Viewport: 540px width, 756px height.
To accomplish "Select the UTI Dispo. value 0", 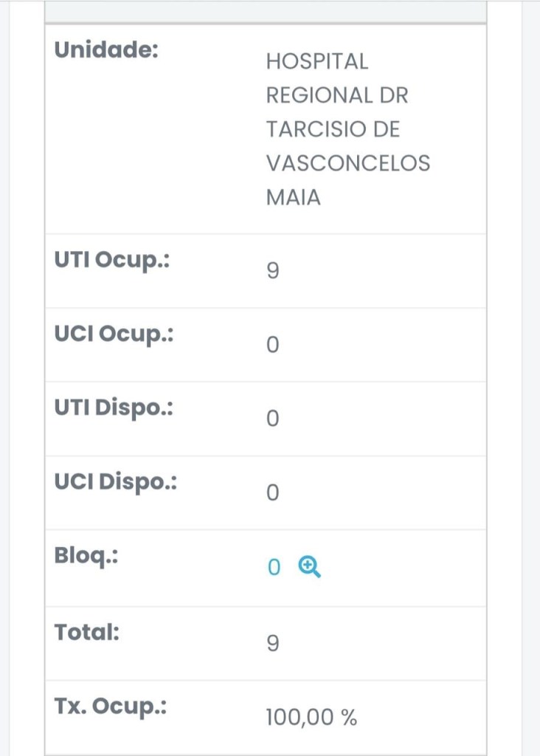I will click(x=272, y=419).
